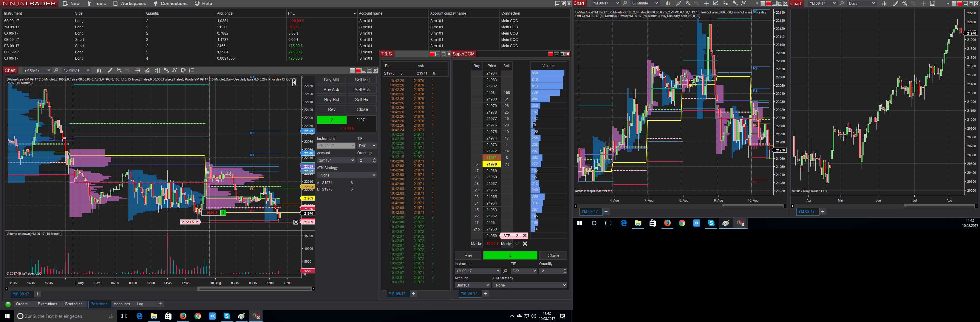The image size is (980, 322).
Task: Search instrument in 15 Minute chart toolbar
Action: tap(56, 70)
